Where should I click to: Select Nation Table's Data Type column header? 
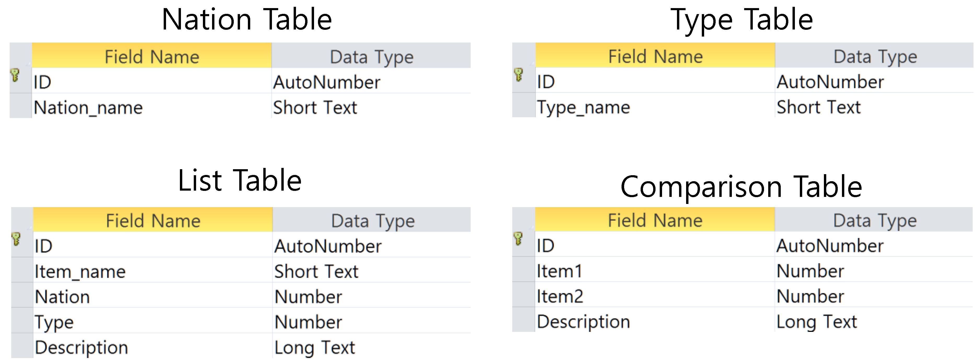click(x=371, y=55)
